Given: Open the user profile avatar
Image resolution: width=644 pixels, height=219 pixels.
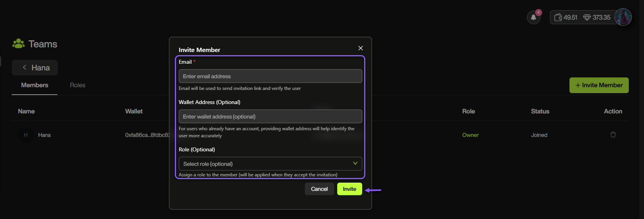Looking at the screenshot, I should click(x=623, y=17).
